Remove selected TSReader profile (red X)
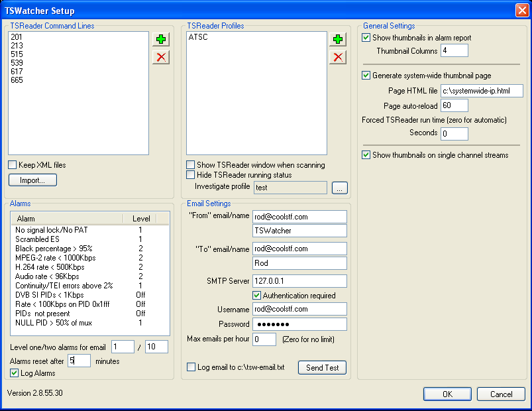Screen dimensions: 532x411 (338, 57)
